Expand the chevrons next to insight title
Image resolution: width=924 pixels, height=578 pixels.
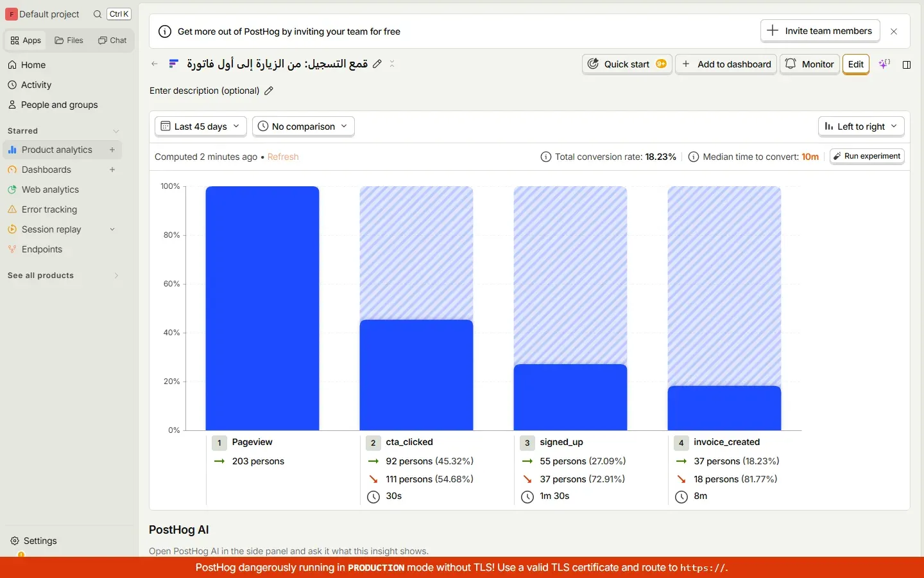tap(392, 64)
